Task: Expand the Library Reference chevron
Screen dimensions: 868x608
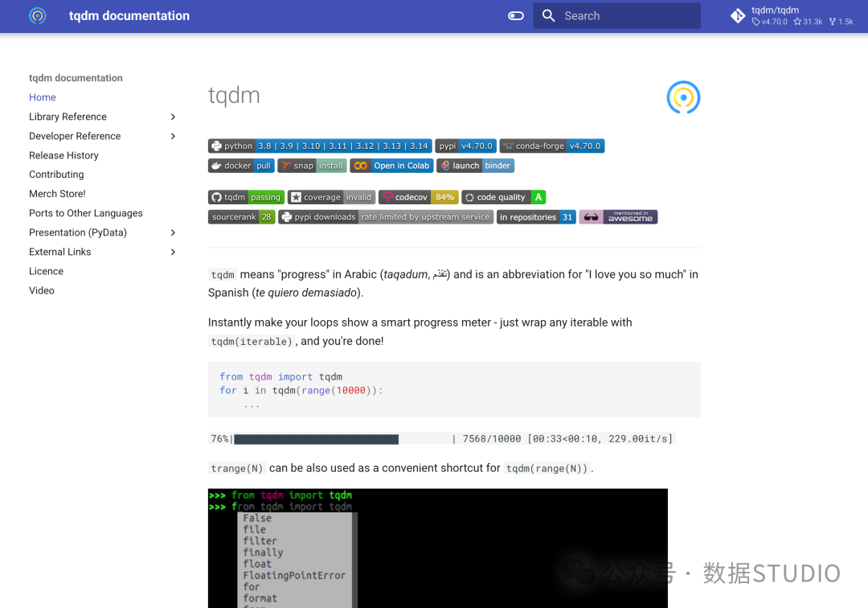Action: click(173, 117)
